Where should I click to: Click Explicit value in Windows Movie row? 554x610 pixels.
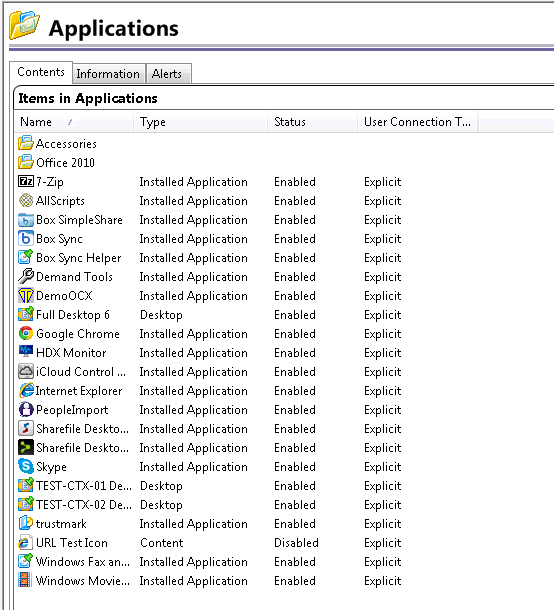[x=382, y=581]
